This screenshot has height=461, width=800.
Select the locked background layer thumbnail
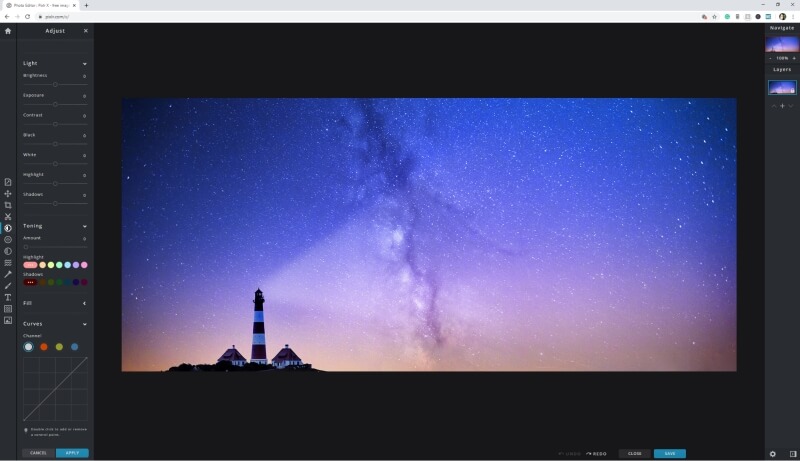[x=782, y=87]
